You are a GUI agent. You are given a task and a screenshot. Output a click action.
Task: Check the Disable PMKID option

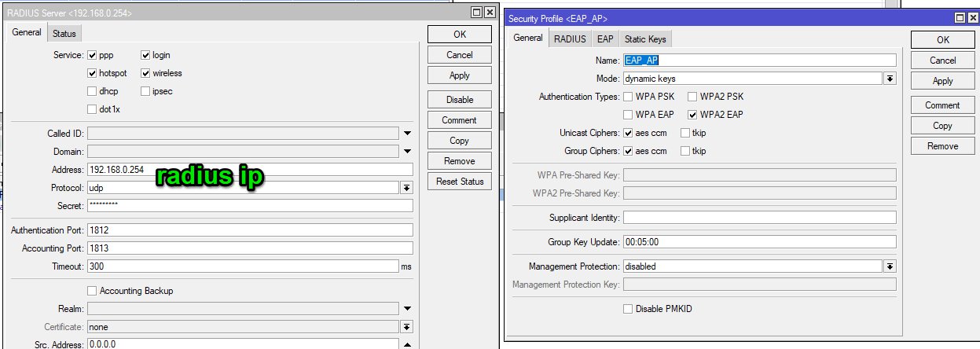coord(628,309)
